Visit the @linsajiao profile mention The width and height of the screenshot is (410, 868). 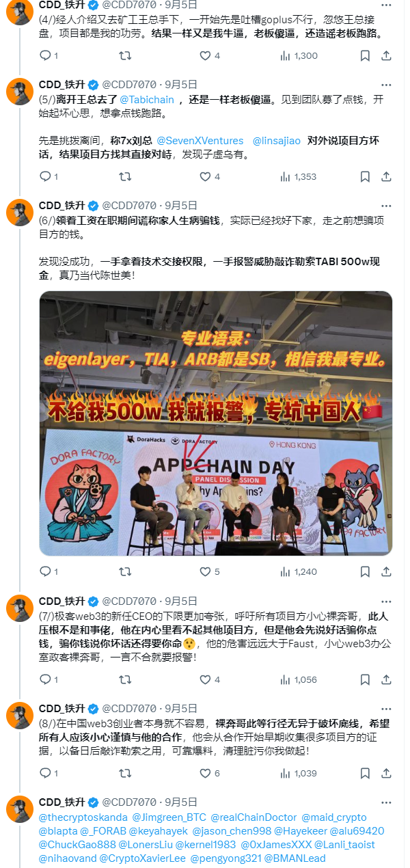277,140
